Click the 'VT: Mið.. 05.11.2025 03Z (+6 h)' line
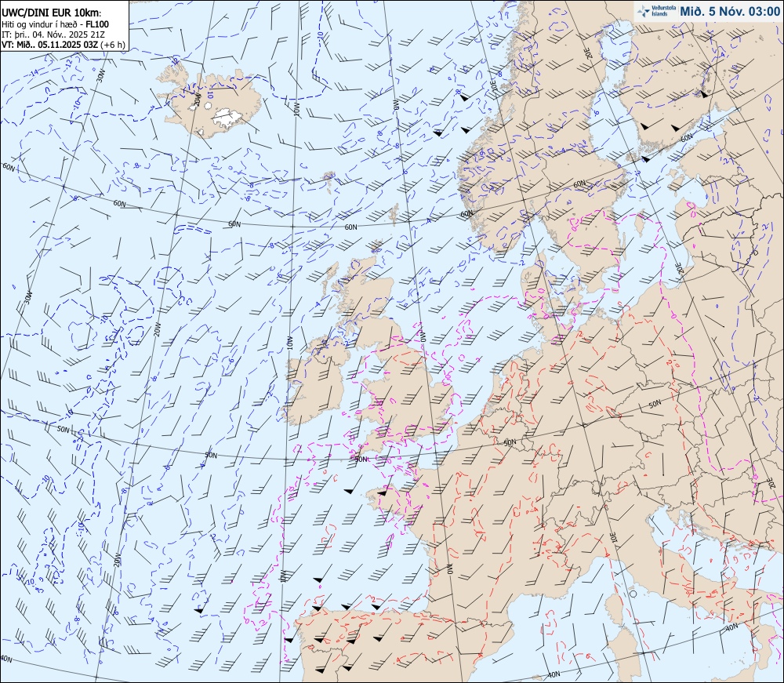The image size is (784, 683). point(63,45)
